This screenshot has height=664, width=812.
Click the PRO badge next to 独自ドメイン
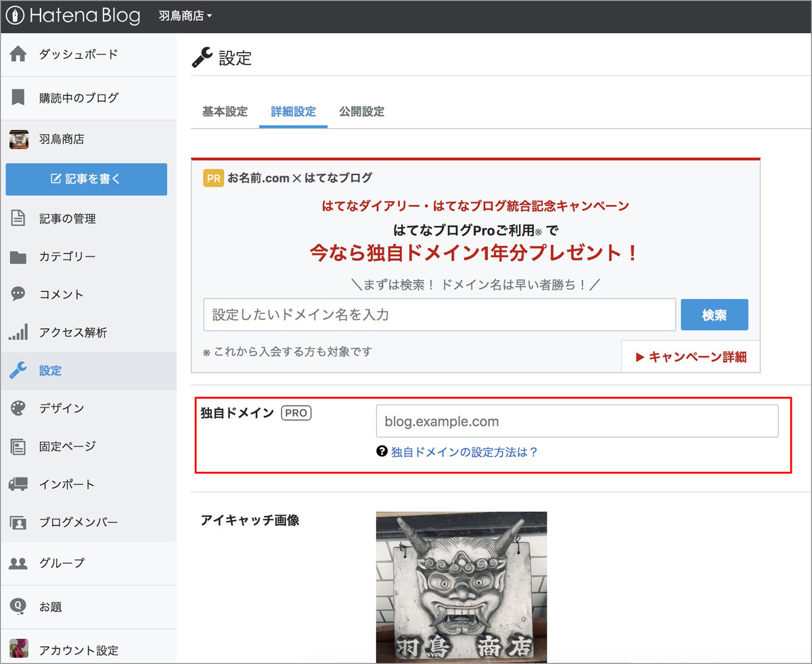point(296,412)
